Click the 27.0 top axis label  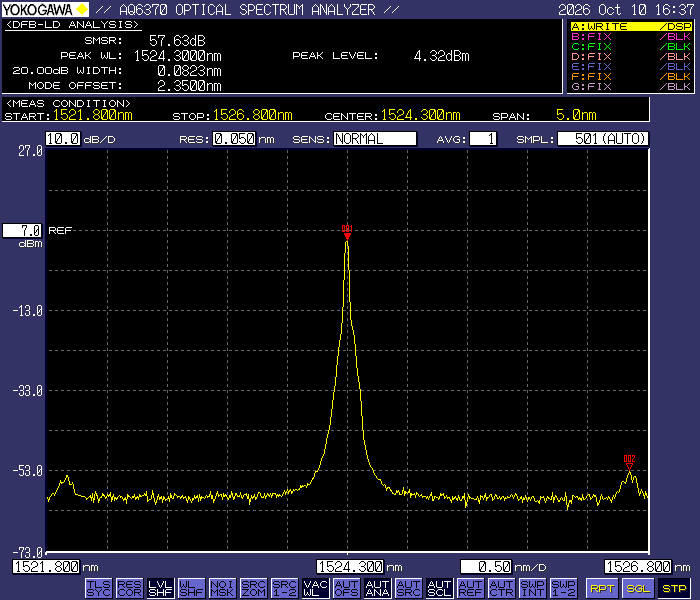pyautogui.click(x=30, y=151)
